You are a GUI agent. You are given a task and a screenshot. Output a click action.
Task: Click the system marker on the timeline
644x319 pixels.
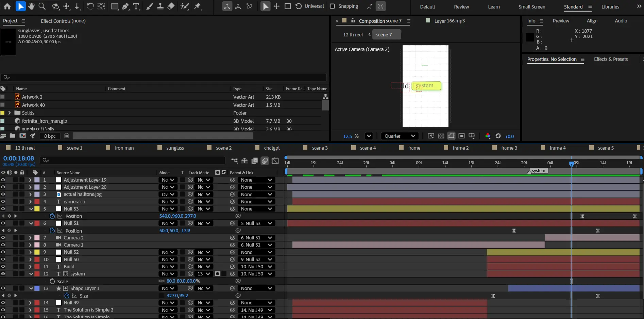coord(538,171)
